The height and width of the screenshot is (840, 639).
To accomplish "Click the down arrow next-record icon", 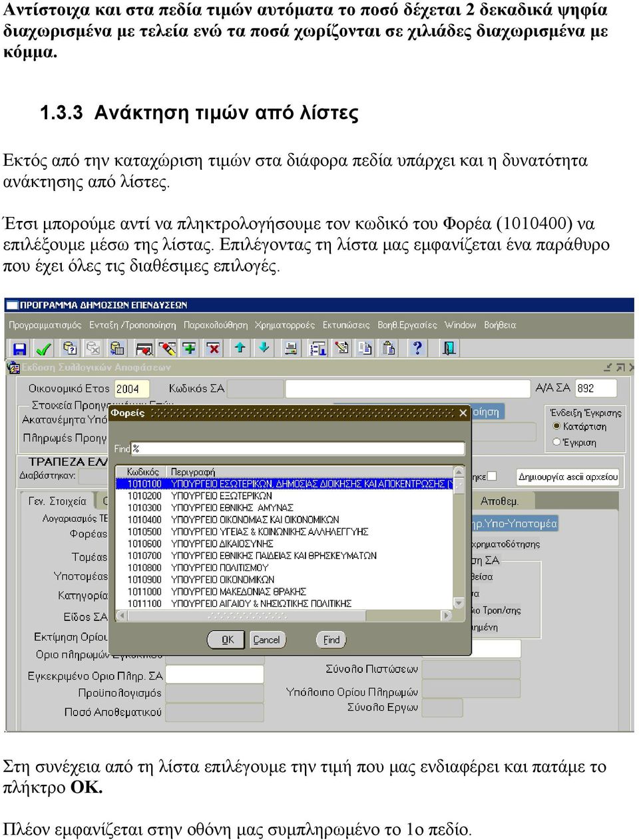I will tap(264, 347).
